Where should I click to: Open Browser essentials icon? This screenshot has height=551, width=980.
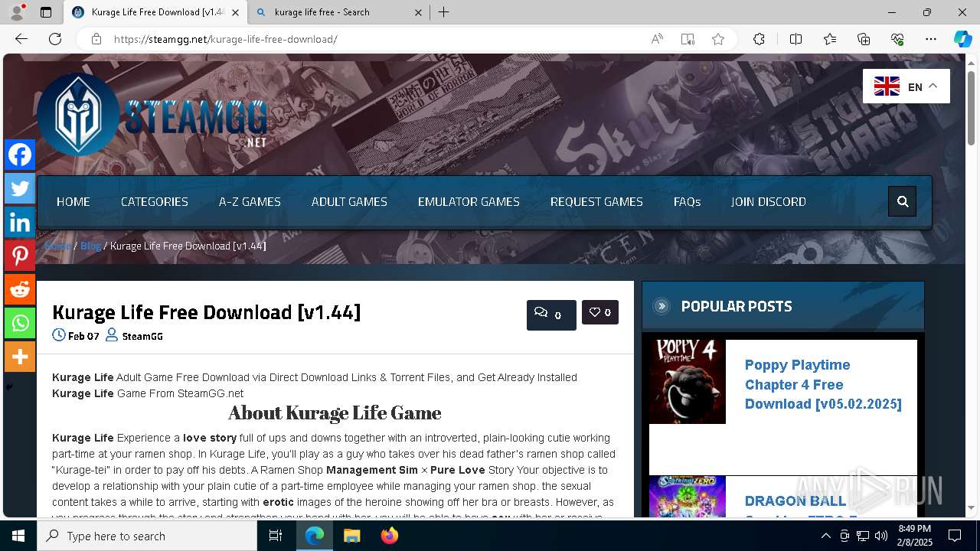[897, 39]
